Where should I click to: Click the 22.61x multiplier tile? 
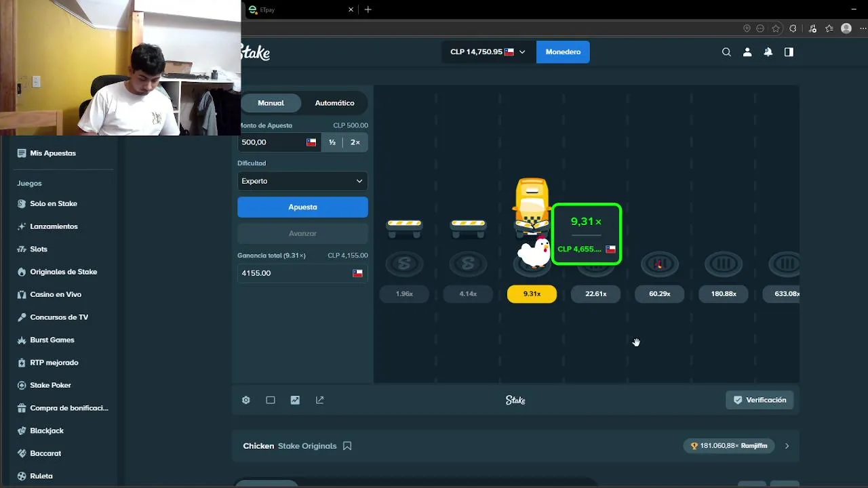click(595, 293)
